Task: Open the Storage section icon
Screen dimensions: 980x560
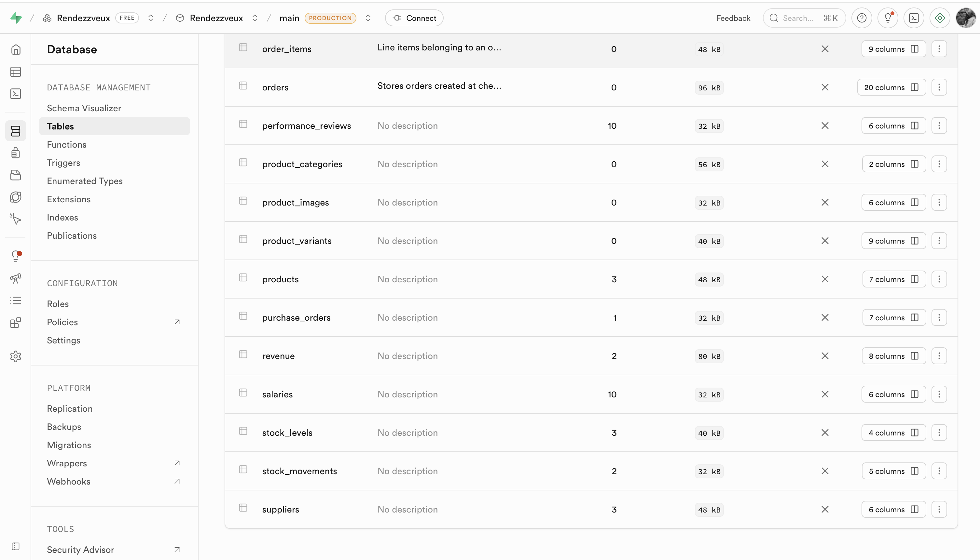Action: click(x=15, y=175)
